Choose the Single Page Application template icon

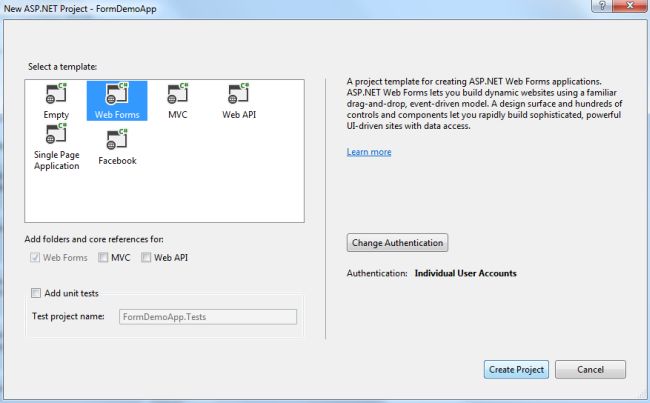[56, 134]
